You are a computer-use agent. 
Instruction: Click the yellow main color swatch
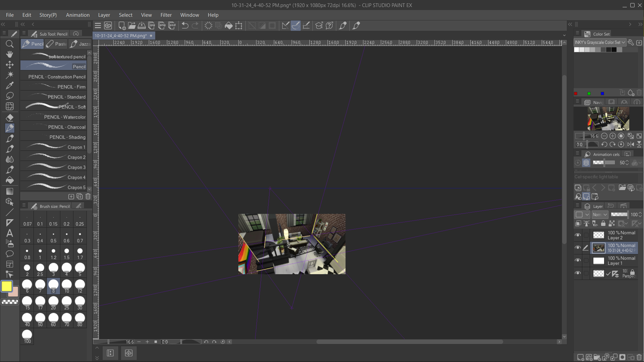6,286
